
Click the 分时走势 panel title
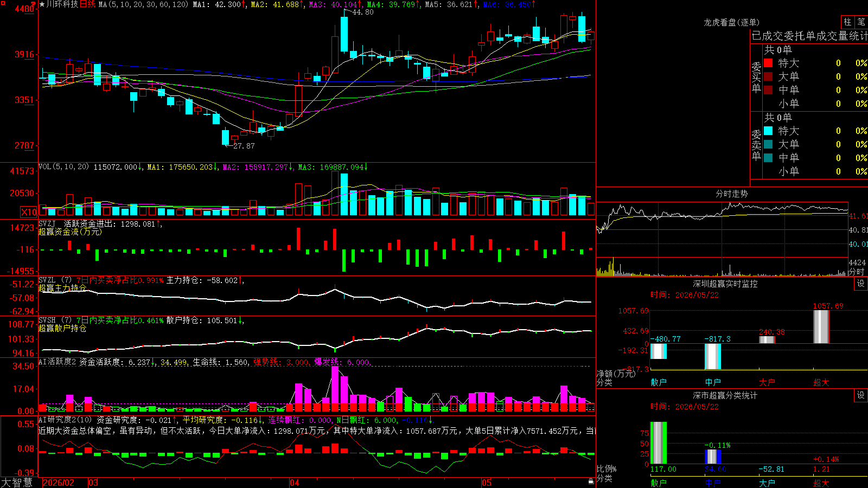click(732, 194)
